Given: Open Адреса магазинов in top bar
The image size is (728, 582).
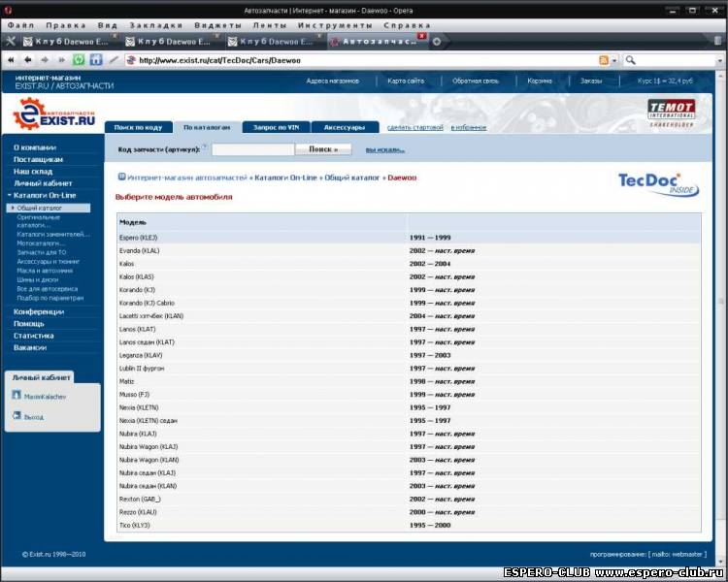Looking at the screenshot, I should pyautogui.click(x=332, y=81).
